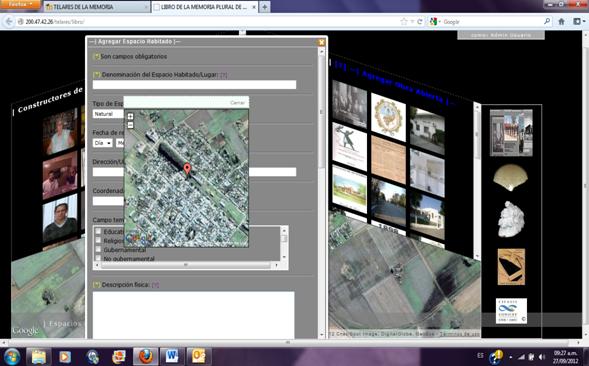The width and height of the screenshot is (589, 366).
Task: Open the Natural type dropdown
Action: pyautogui.click(x=108, y=114)
